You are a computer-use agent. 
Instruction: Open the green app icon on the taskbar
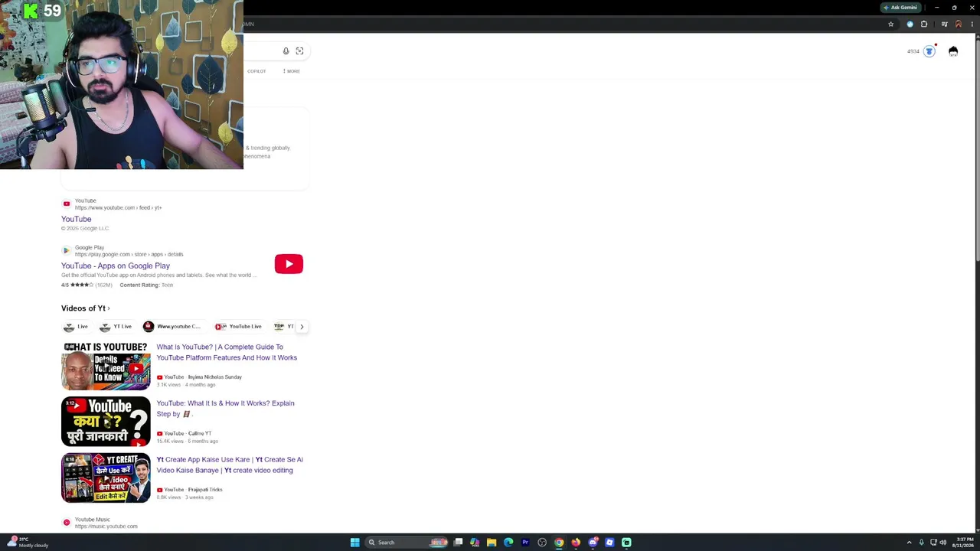(626, 543)
